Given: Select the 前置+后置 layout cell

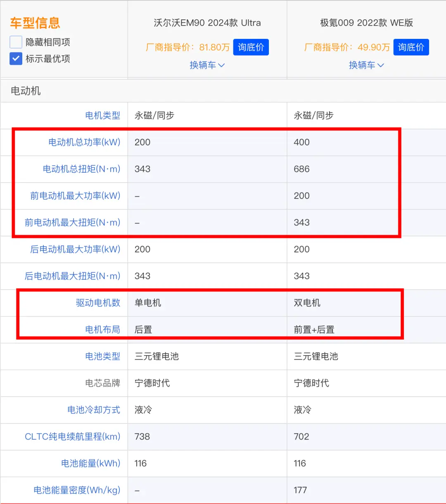Looking at the screenshot, I should pos(314,330).
